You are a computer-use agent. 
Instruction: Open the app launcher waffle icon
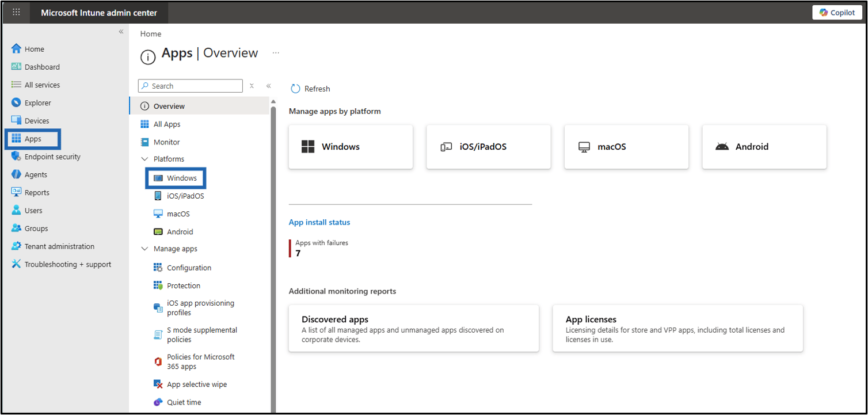tap(17, 12)
